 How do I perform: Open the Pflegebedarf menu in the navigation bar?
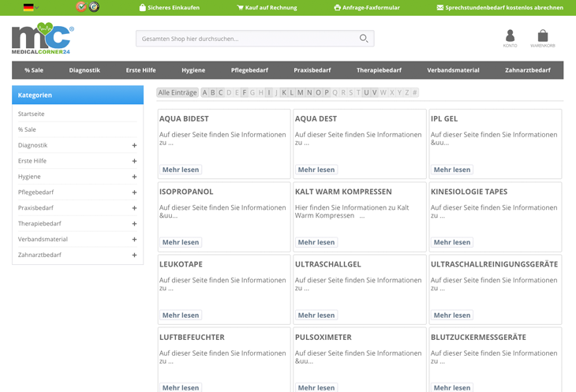click(249, 70)
